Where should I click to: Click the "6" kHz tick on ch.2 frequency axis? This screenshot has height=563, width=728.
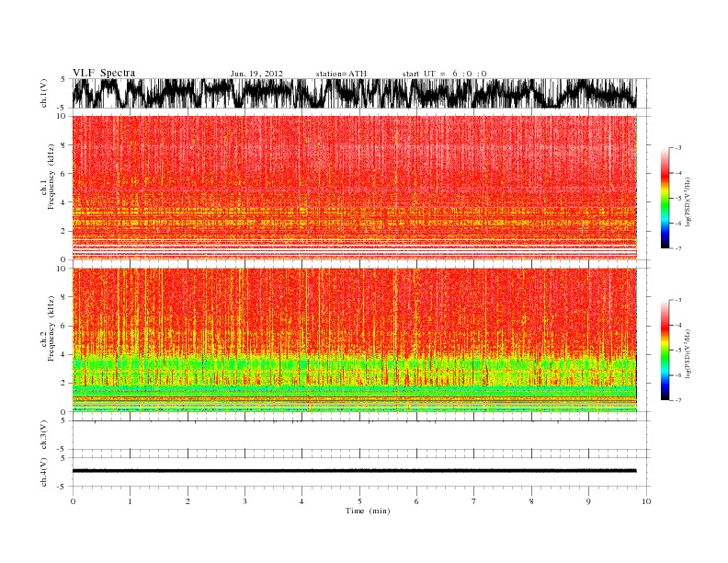coord(64,326)
